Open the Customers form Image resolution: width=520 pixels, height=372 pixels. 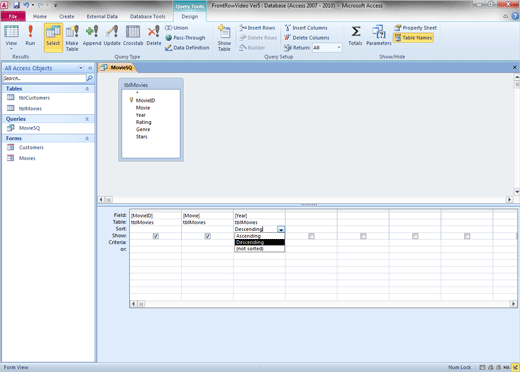tap(31, 147)
